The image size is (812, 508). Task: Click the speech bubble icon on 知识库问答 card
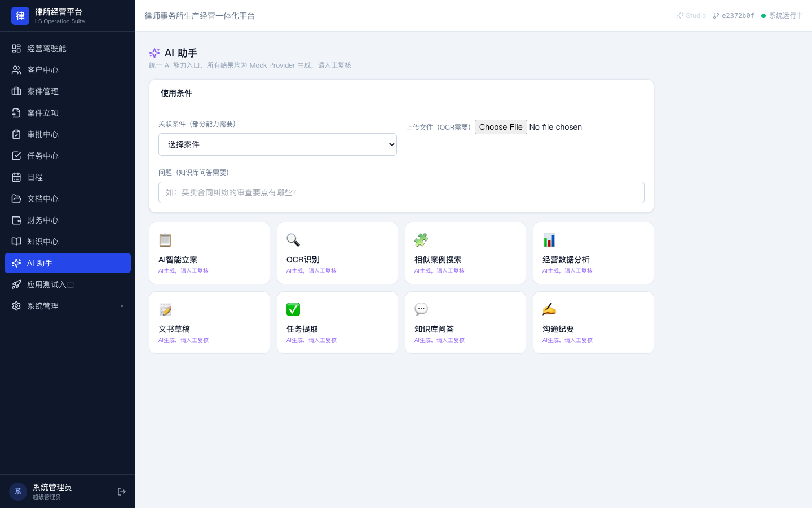(x=421, y=309)
